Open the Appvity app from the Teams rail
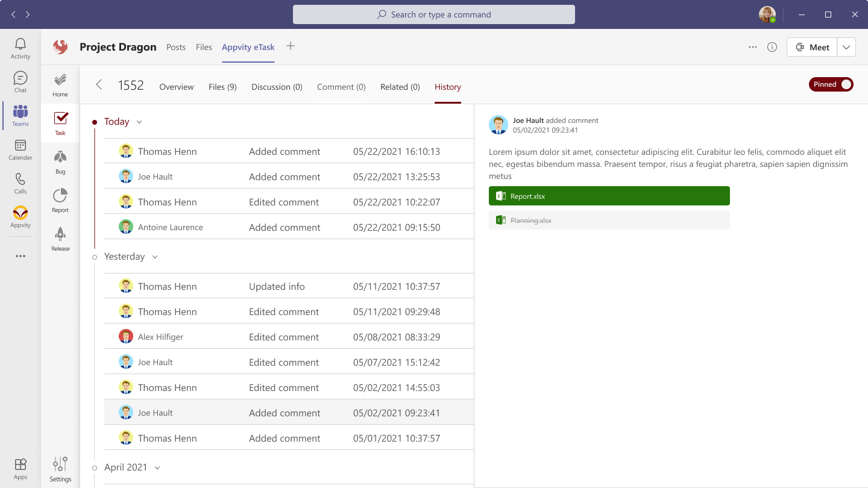The width and height of the screenshot is (868, 488). pyautogui.click(x=20, y=217)
